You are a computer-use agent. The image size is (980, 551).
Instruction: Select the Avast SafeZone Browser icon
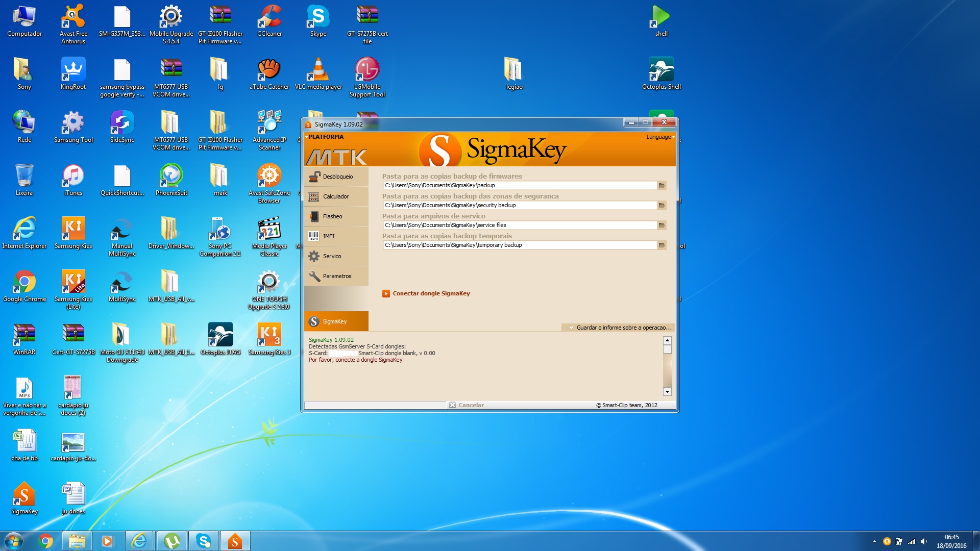[269, 184]
